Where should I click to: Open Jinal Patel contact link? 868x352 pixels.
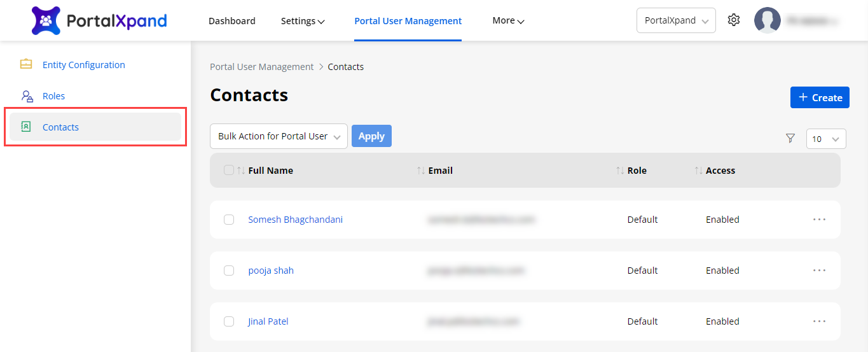(268, 321)
